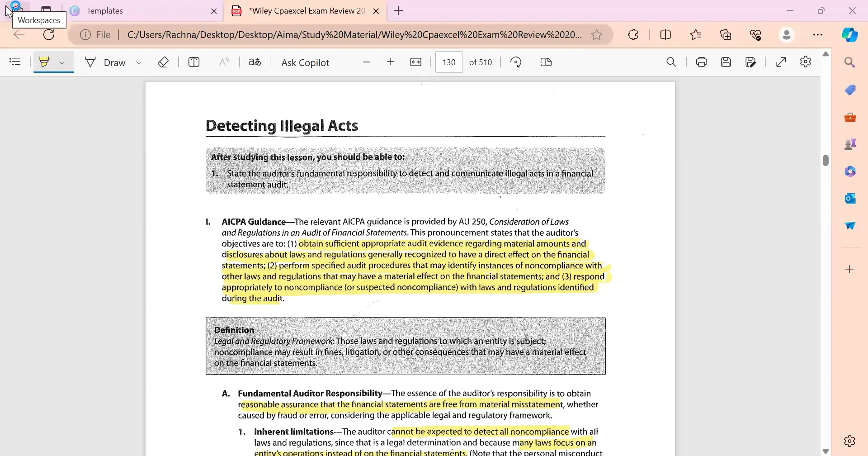Add this page to favorites star

[597, 35]
